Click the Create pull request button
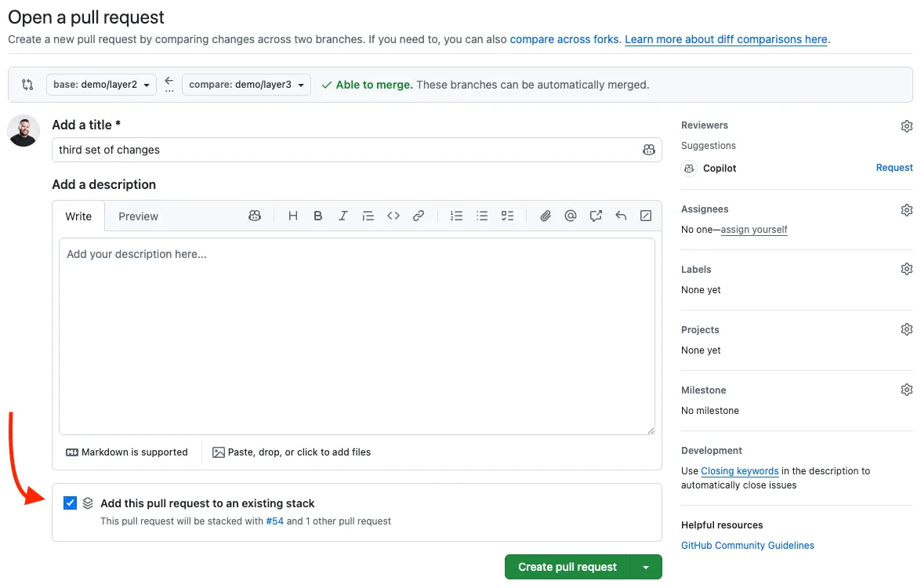 [567, 566]
